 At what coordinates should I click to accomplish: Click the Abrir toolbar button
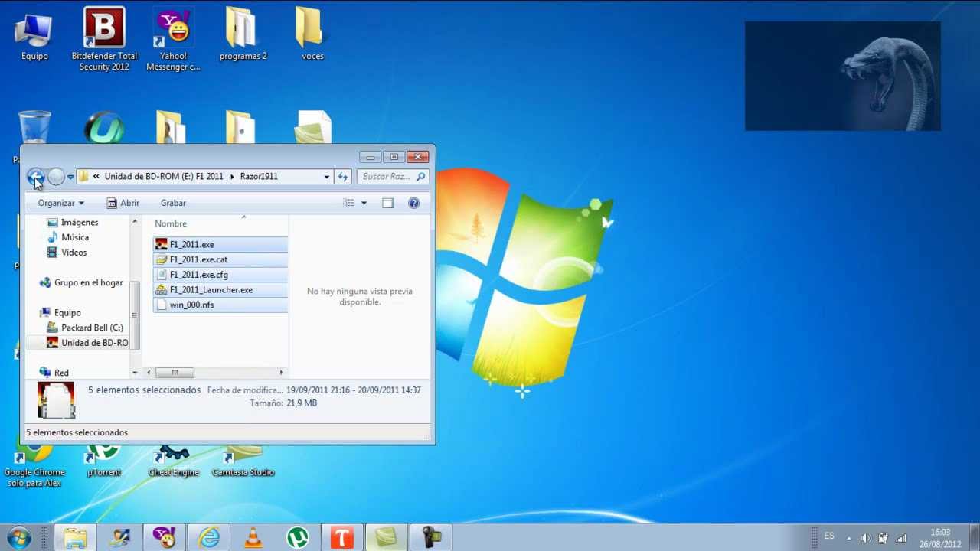[122, 203]
